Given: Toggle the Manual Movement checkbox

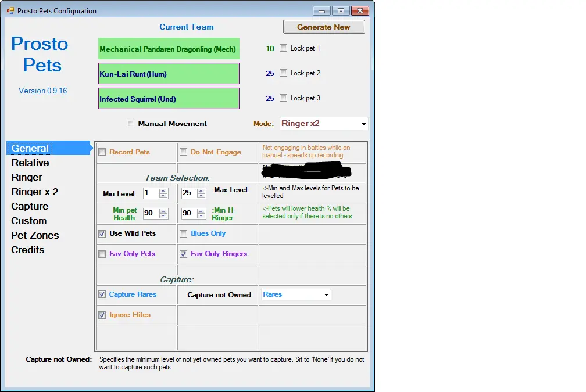Looking at the screenshot, I should (x=131, y=124).
